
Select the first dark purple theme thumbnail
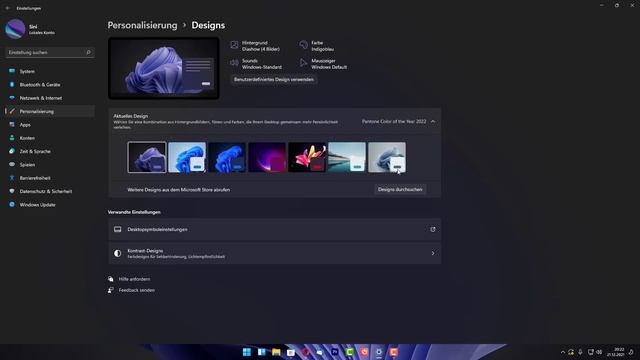(x=147, y=157)
